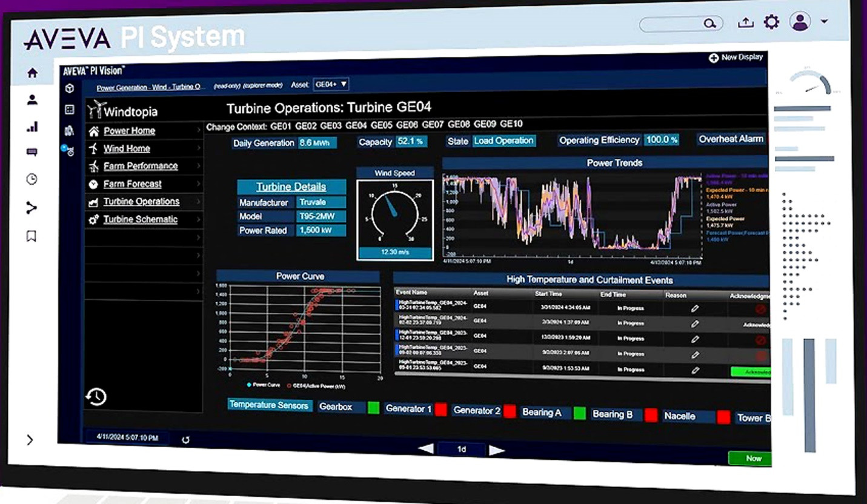This screenshot has height=504, width=867.
Task: Open the Asset GE04+ dropdown
Action: pos(331,84)
